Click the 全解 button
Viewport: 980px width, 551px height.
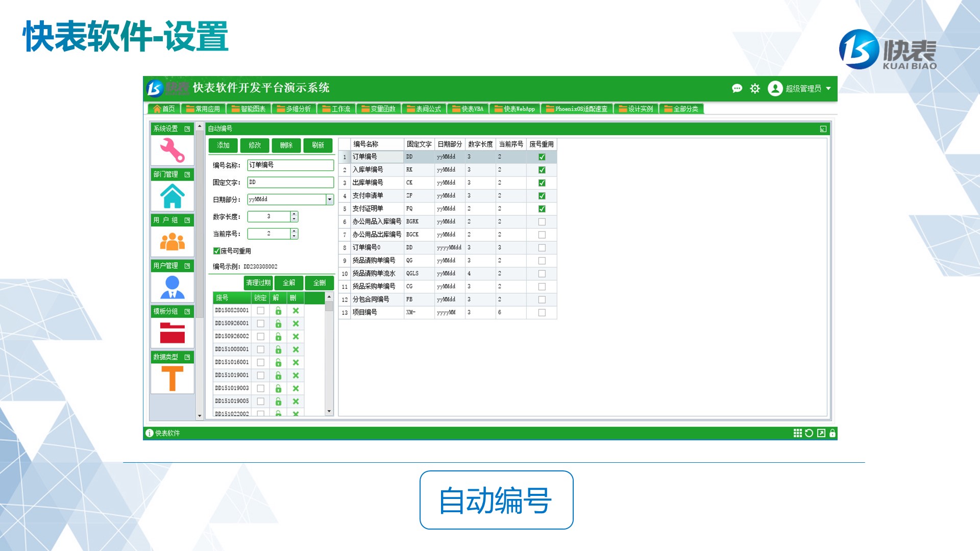click(289, 283)
